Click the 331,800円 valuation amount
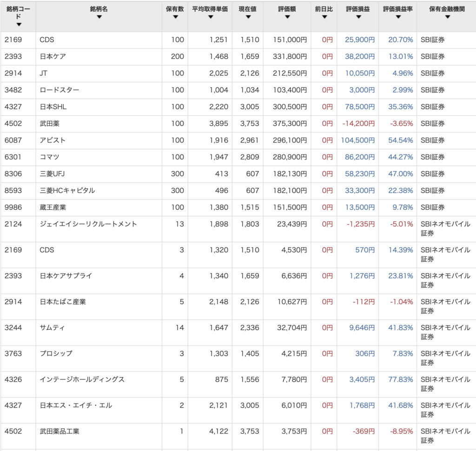 coord(290,56)
